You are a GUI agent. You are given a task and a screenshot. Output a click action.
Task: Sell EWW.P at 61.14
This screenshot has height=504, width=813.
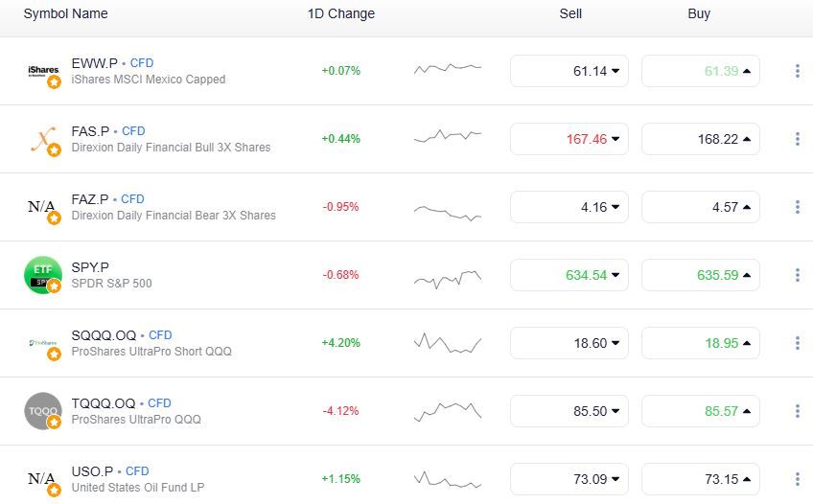click(x=569, y=71)
